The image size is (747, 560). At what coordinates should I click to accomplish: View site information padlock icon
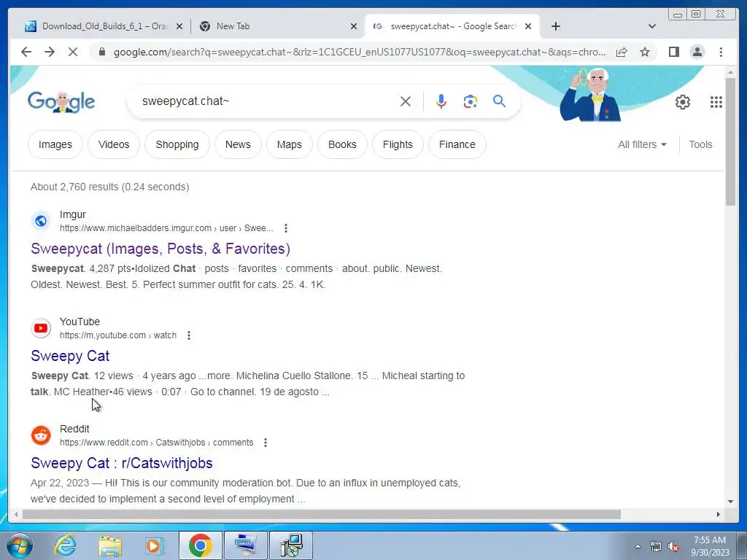(x=101, y=52)
